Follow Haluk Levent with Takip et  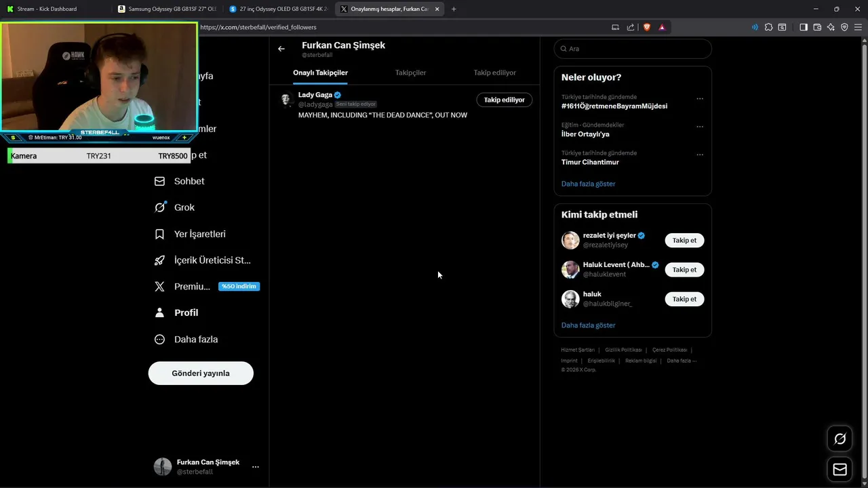pyautogui.click(x=684, y=270)
